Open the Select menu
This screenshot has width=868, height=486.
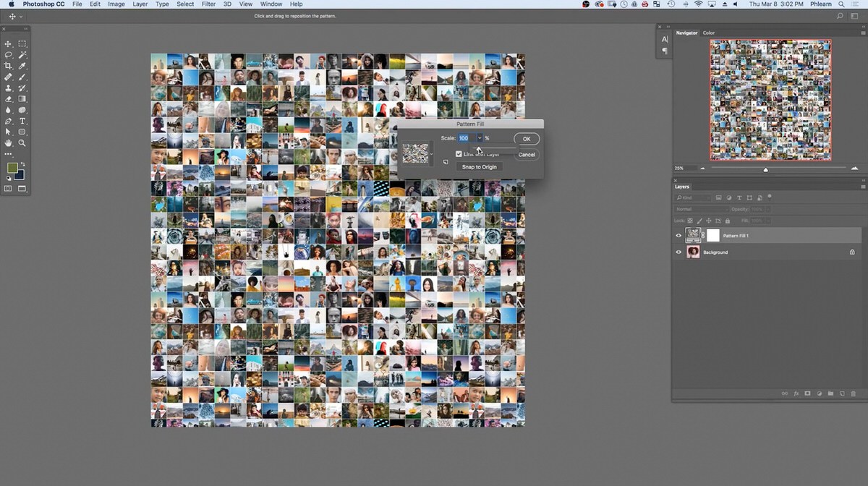185,4
